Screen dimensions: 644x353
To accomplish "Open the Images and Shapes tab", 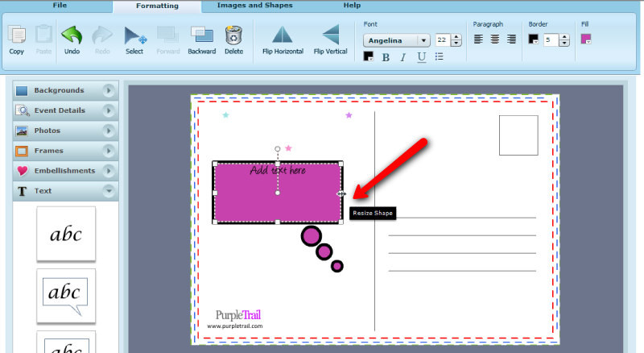I will click(x=254, y=6).
